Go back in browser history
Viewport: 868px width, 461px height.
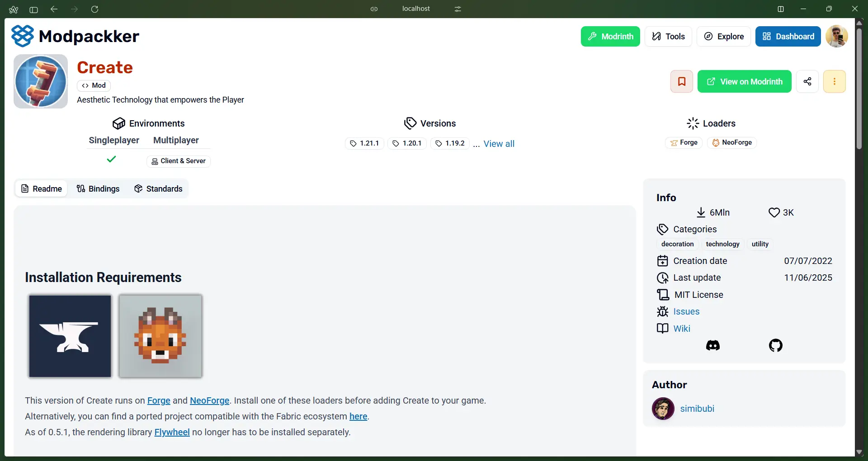(x=54, y=9)
